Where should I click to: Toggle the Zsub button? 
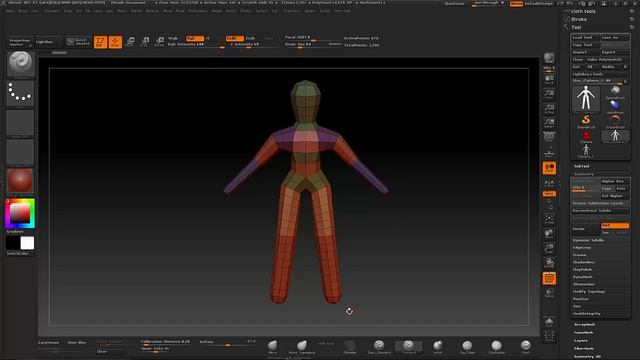click(250, 38)
